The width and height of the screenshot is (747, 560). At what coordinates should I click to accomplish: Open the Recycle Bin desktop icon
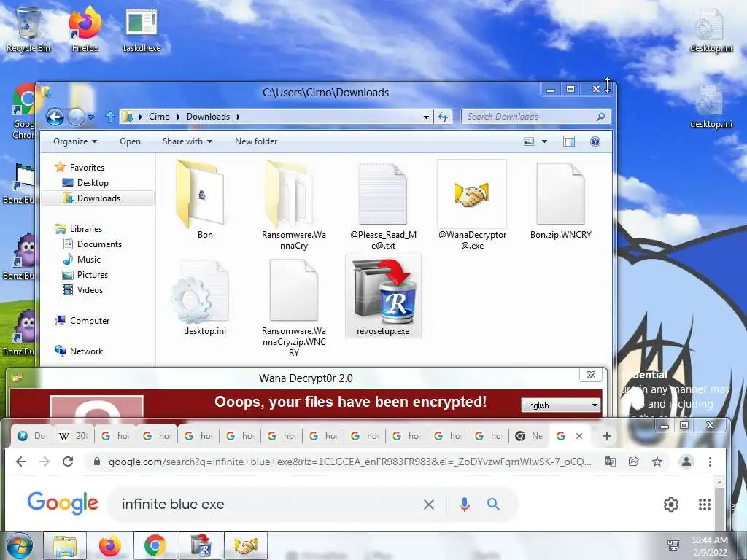coord(28,29)
